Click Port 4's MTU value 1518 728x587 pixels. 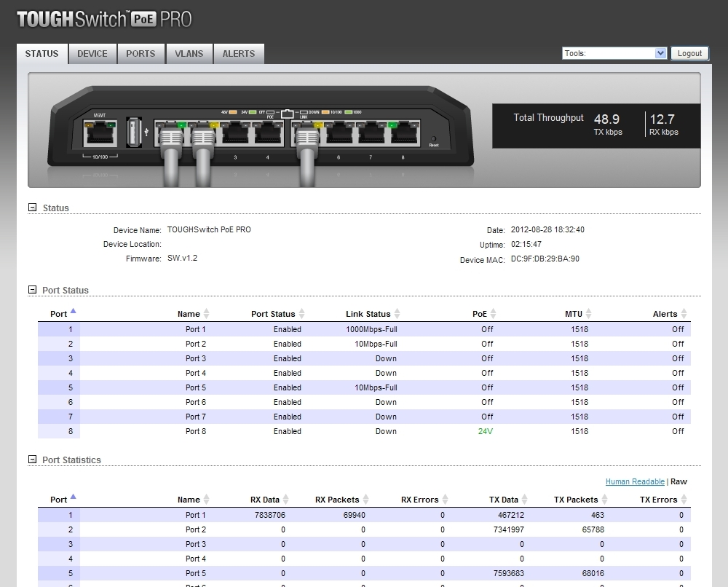pos(579,373)
